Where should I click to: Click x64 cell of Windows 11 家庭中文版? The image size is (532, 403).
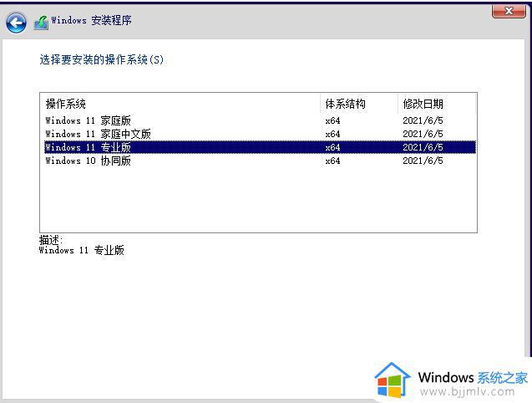(332, 134)
